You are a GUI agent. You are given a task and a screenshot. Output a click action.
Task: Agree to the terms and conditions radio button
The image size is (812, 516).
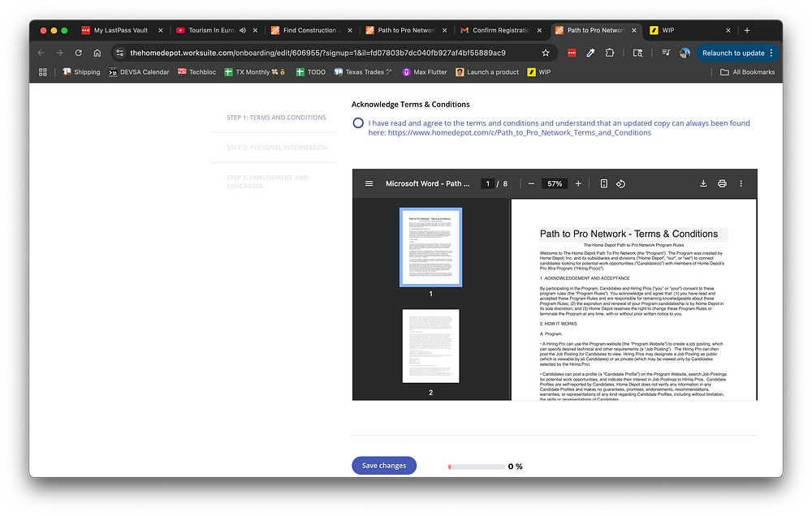click(358, 123)
